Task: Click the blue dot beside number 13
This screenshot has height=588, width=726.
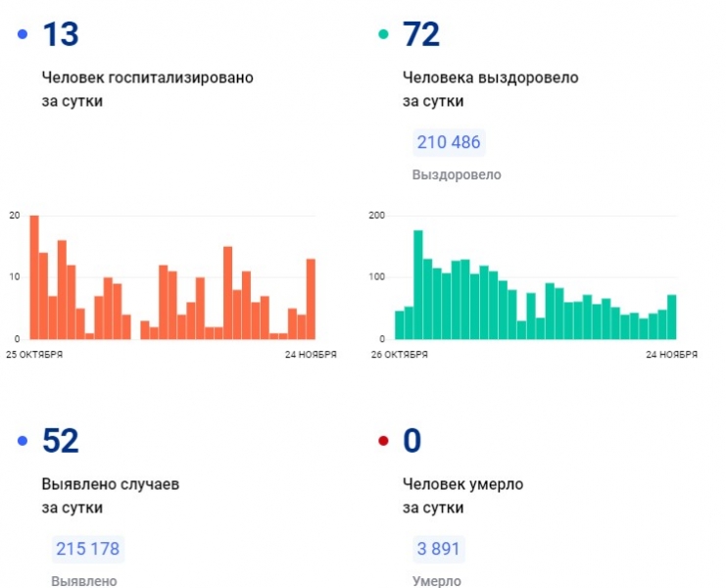Action: coord(23,35)
